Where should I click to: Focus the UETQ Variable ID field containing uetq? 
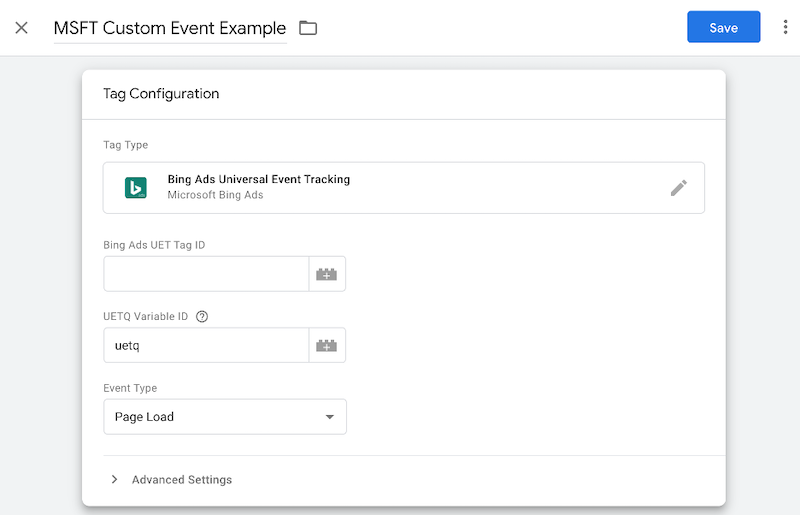point(206,346)
